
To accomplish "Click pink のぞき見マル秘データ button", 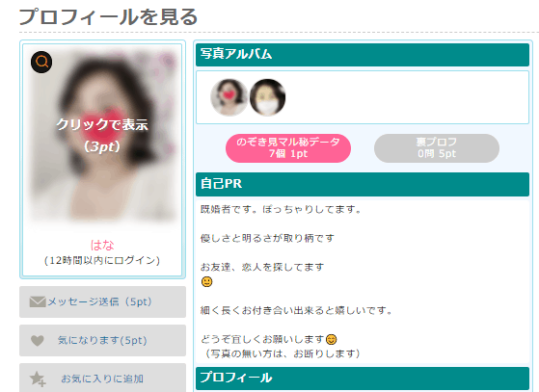I will pos(288,148).
